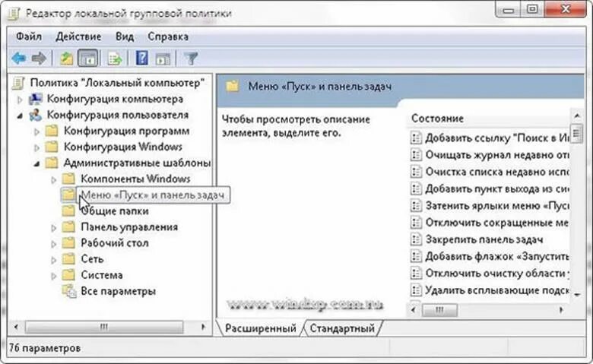This screenshot has height=364, width=593.
Task: Click folder icon beside Конфигурация Windows
Action: point(52,147)
